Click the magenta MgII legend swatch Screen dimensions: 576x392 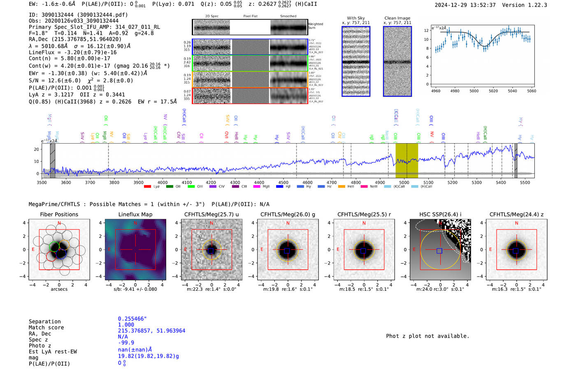pyautogui.click(x=257, y=187)
